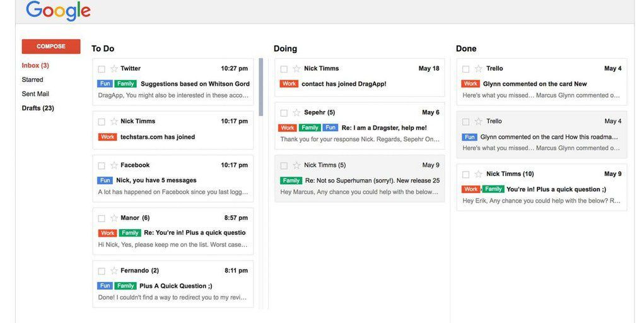Open the Inbox (3) folder
644x323 pixels.
(x=35, y=66)
